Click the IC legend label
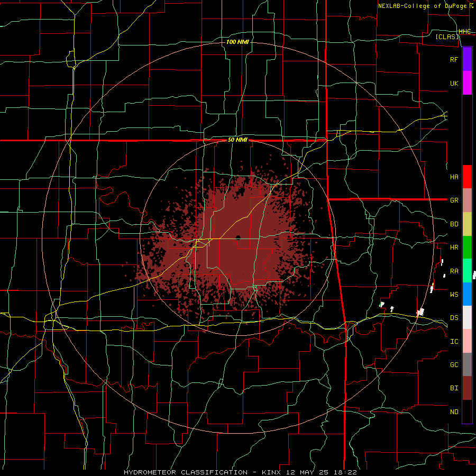The width and height of the screenshot is (476, 476). [454, 342]
